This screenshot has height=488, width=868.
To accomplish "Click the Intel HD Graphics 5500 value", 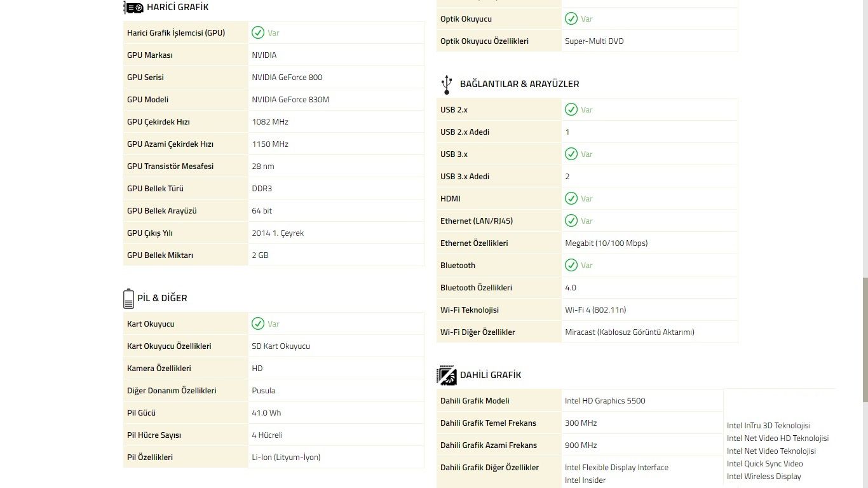I will [605, 401].
